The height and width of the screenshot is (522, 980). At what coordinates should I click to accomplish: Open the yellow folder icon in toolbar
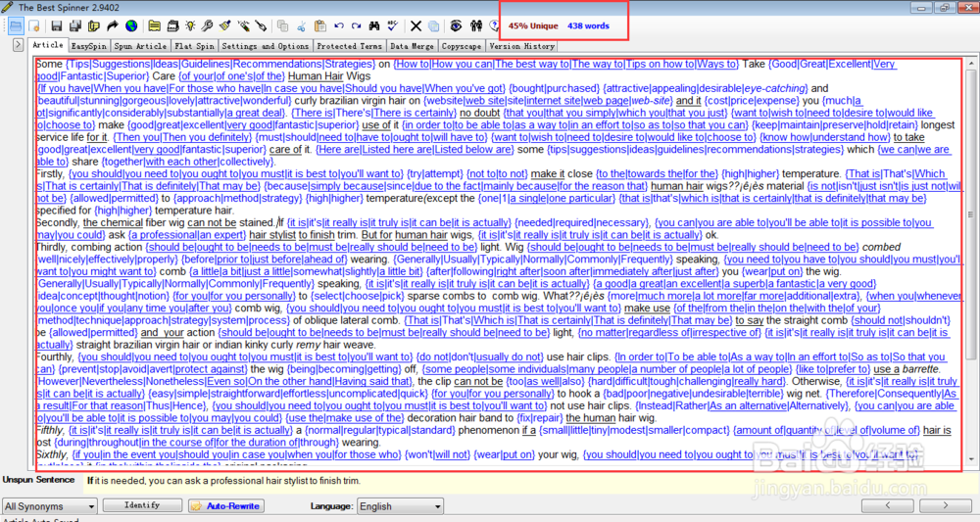[x=154, y=26]
